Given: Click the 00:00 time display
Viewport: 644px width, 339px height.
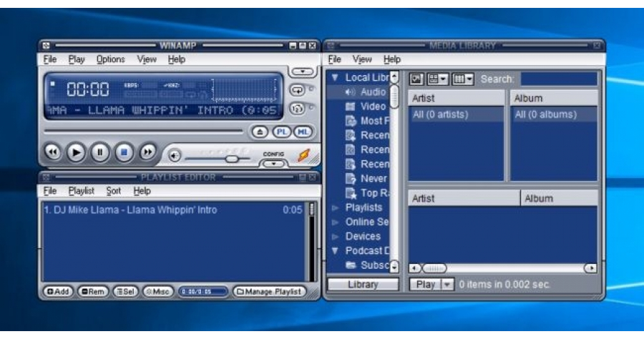Looking at the screenshot, I should tap(88, 89).
